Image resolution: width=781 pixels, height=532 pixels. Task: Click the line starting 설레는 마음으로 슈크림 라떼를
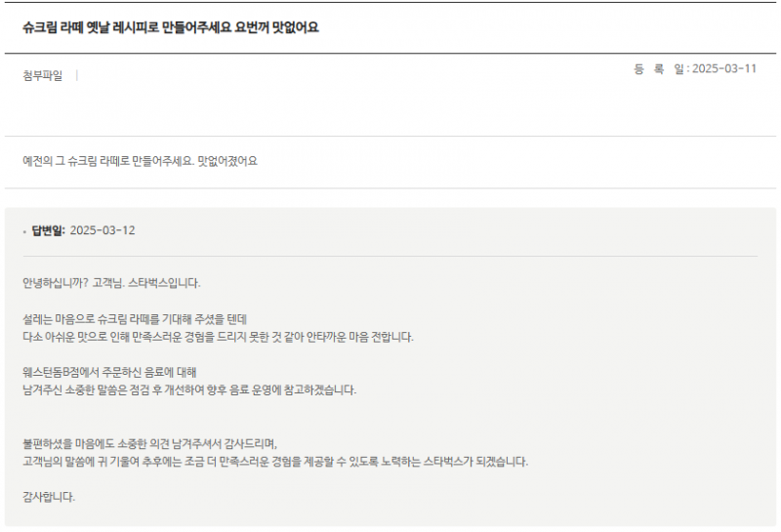(x=135, y=319)
